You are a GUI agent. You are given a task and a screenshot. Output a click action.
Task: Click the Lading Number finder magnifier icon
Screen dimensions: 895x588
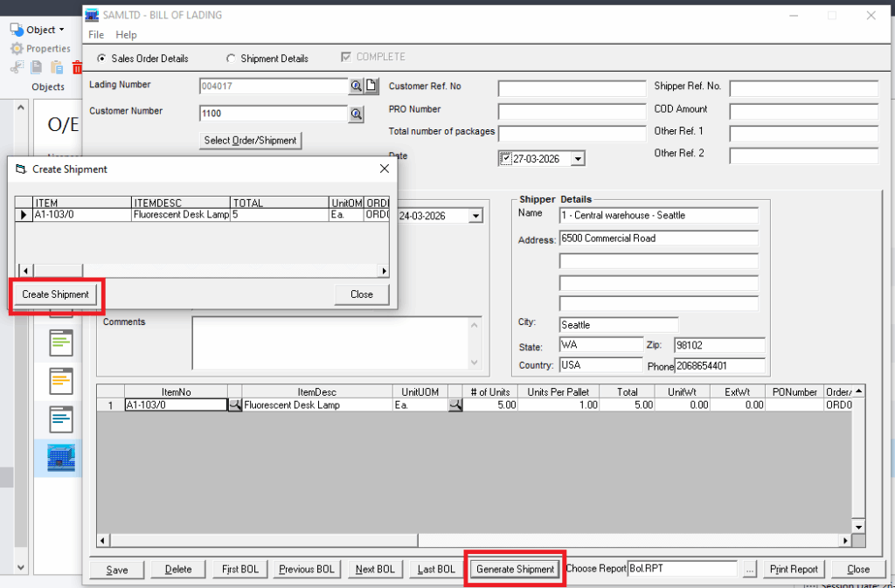pos(357,86)
